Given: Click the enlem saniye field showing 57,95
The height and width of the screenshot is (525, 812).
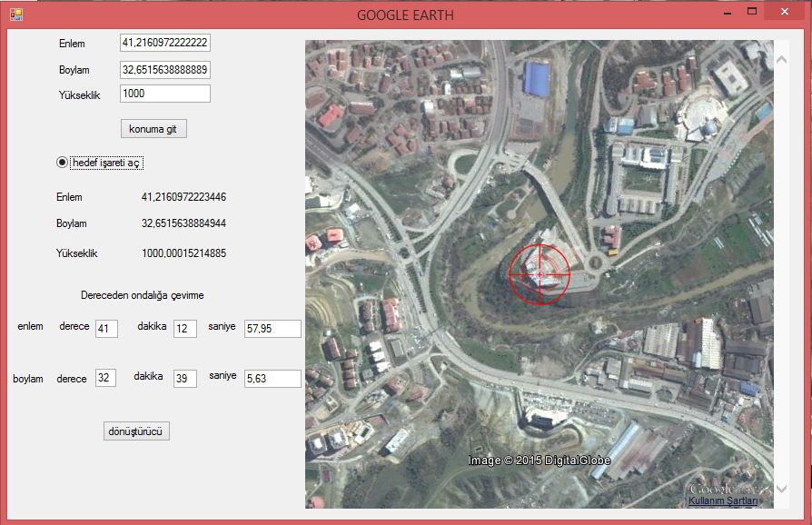Looking at the screenshot, I should coord(272,328).
